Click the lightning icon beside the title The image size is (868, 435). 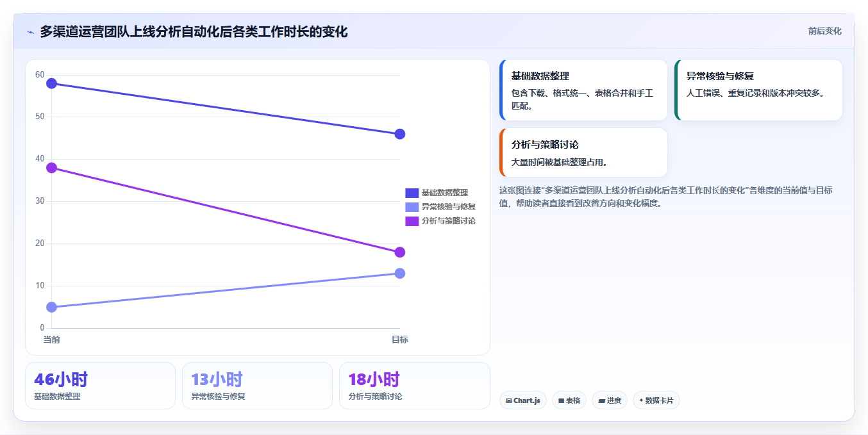(x=31, y=32)
